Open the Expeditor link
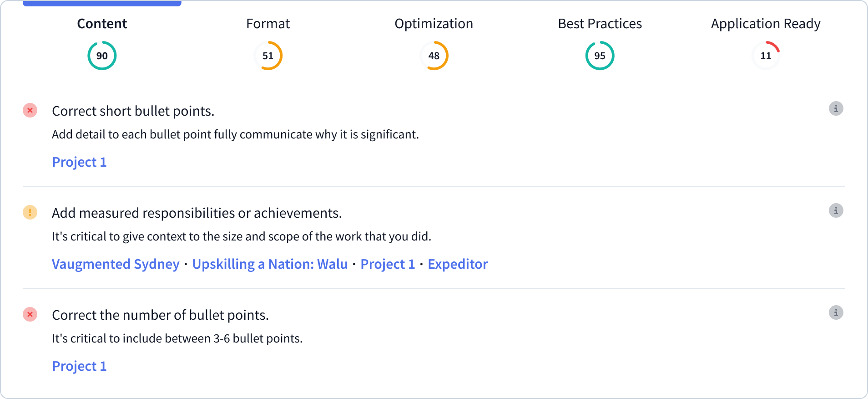868x399 pixels. click(458, 264)
